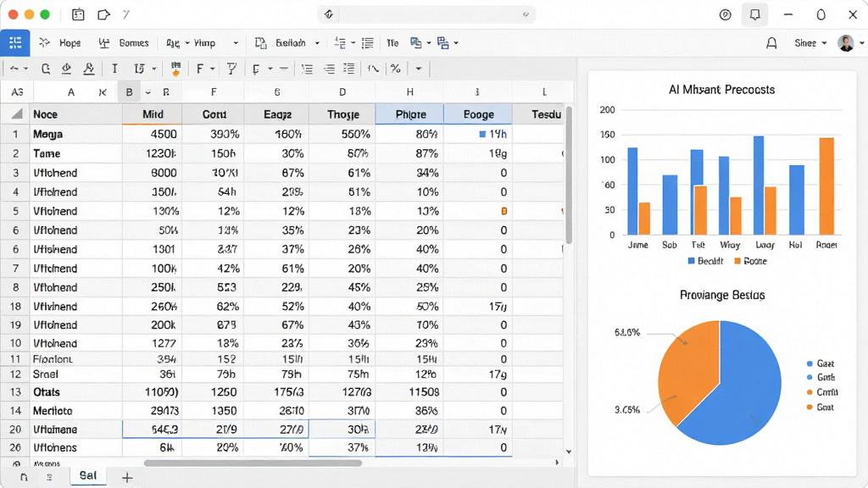Screen dimensions: 868x488
Task: Open the Shee dropdown menu
Action: (810, 43)
